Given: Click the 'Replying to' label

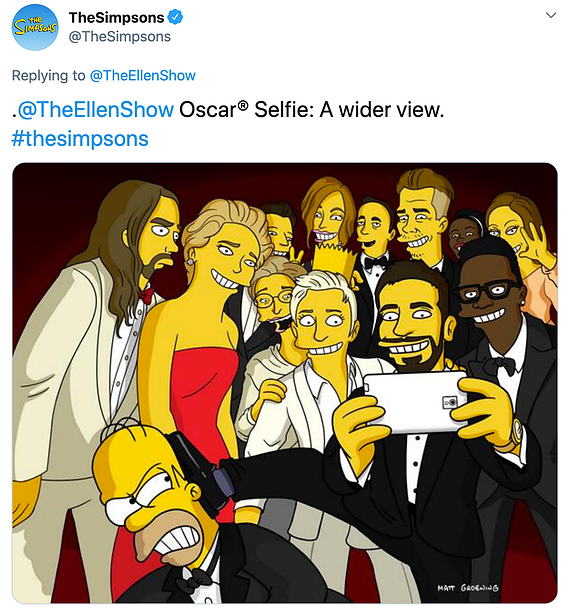Looking at the screenshot, I should click(x=48, y=75).
